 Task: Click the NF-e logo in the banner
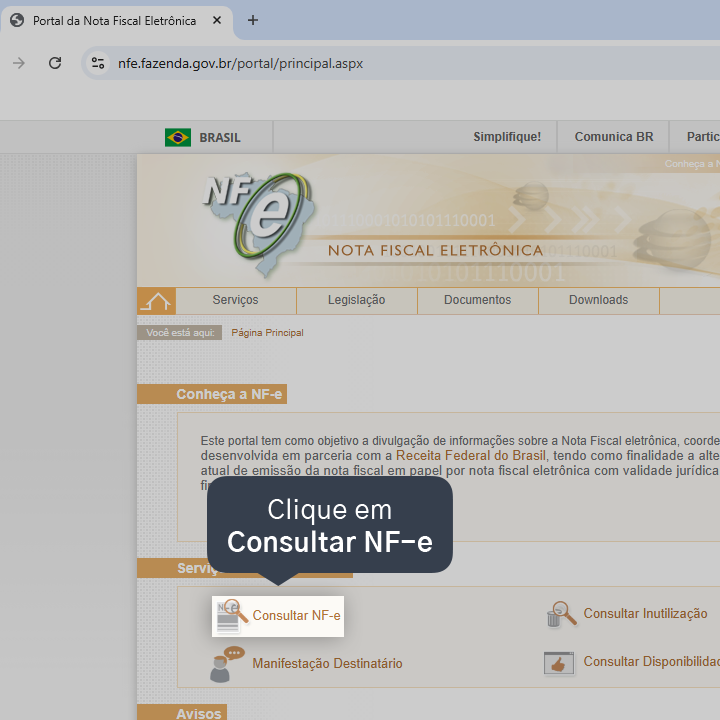259,223
